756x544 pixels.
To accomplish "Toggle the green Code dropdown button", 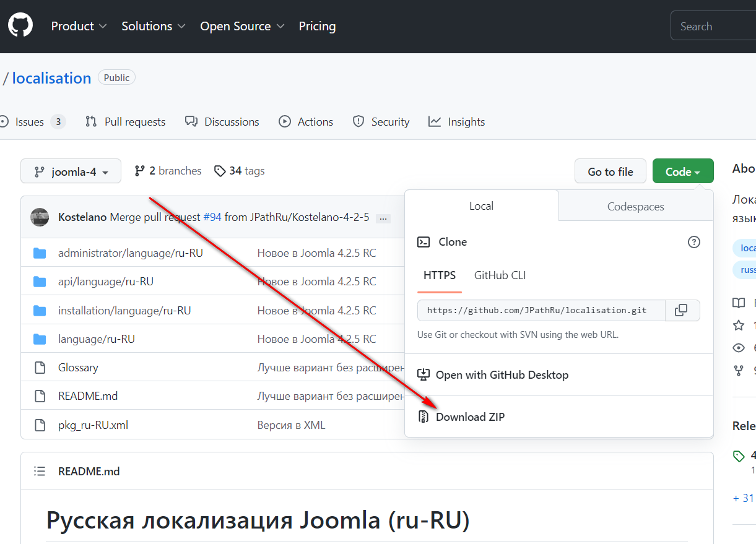I will [x=682, y=171].
